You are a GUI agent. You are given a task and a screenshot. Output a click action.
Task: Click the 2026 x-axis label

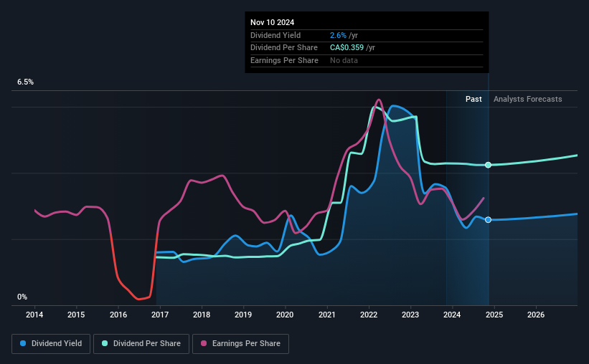(x=536, y=315)
